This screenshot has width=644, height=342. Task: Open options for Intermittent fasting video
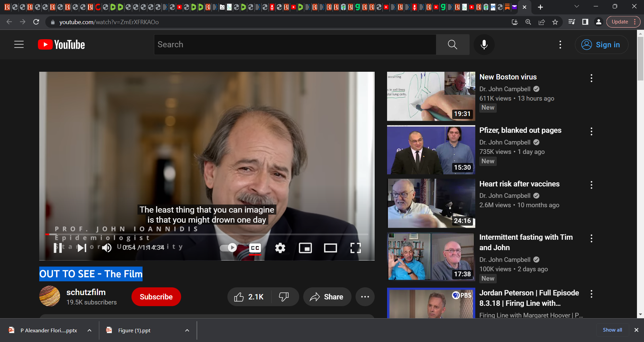click(591, 238)
